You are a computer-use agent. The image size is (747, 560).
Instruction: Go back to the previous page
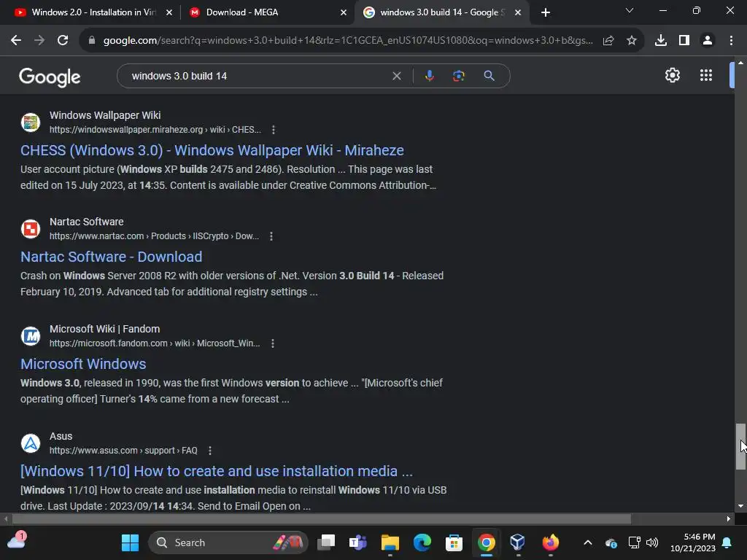coord(16,41)
